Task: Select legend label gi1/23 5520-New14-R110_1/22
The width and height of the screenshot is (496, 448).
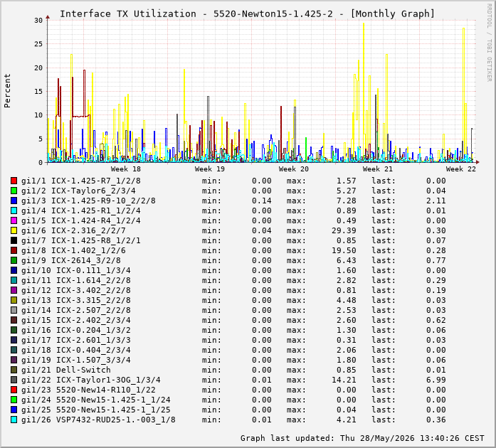Action: click(x=88, y=390)
